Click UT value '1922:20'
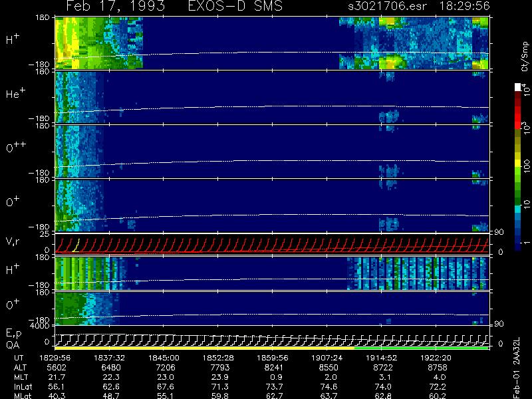The height and width of the screenshot is (399, 532). [436, 358]
